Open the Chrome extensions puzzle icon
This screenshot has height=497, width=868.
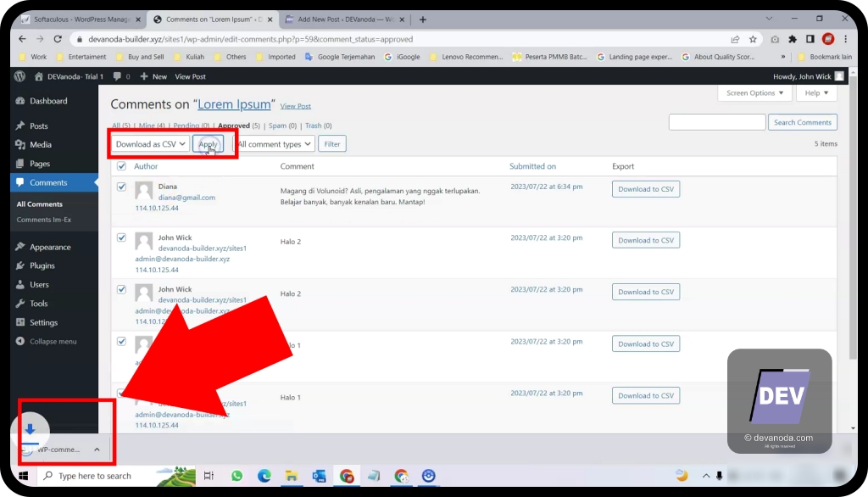click(793, 39)
